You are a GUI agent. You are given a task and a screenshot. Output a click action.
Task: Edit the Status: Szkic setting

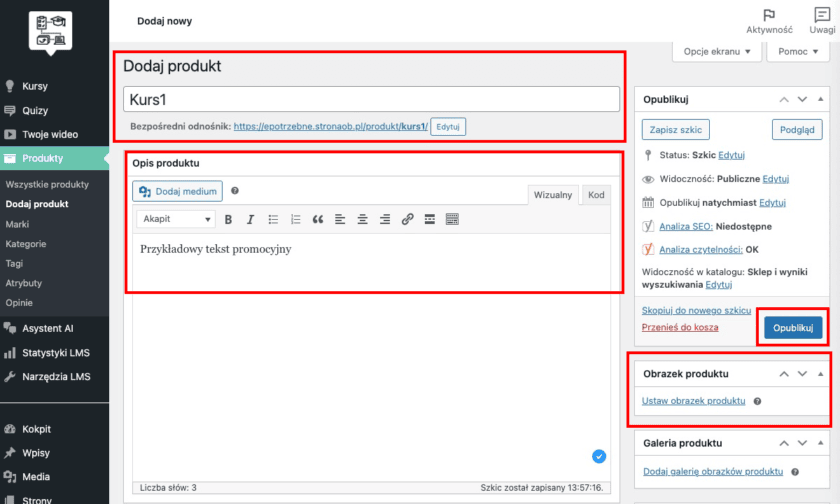coord(731,155)
